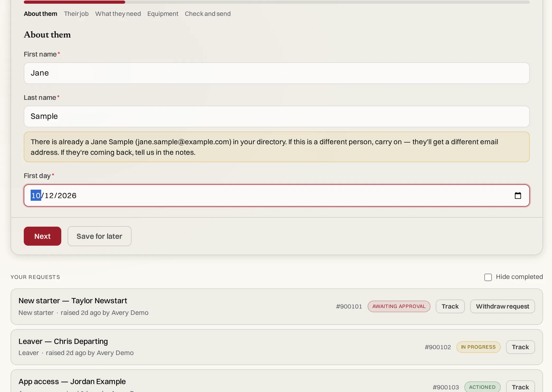Withdraw the Taylor Newstart request
Screen dimensions: 552x392
coord(502,306)
